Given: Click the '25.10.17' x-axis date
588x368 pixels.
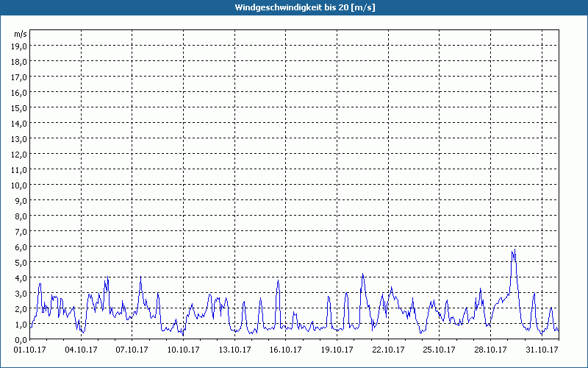Looking at the screenshot, I should tap(439, 350).
